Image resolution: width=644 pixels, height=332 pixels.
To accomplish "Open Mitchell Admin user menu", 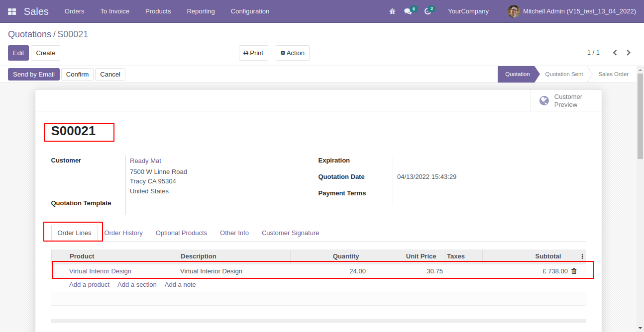I will click(572, 11).
